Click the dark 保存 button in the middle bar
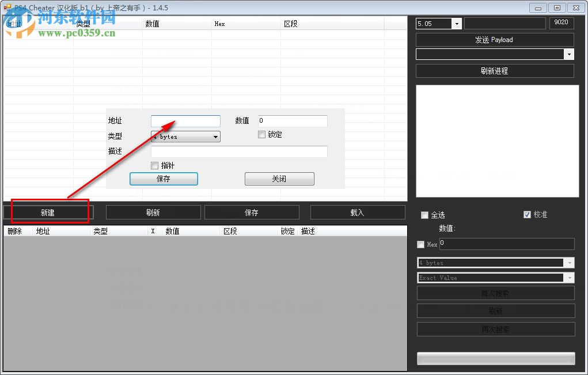The image size is (588, 375). point(252,213)
